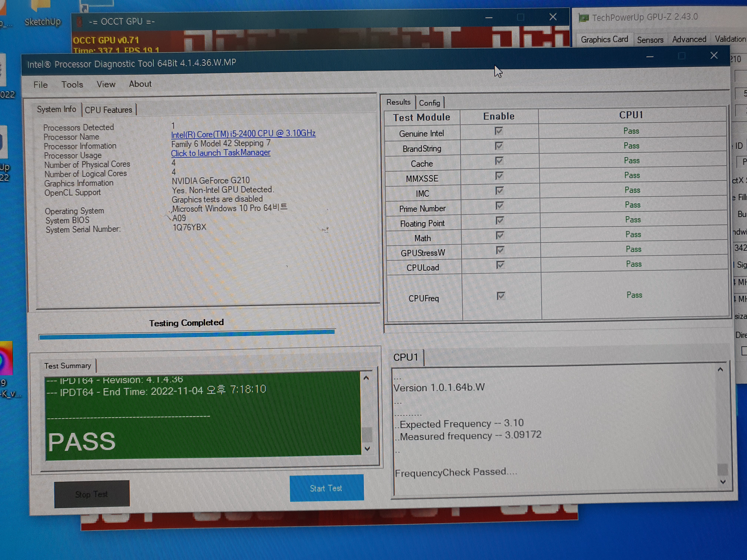747x560 pixels.
Task: Open Advanced tab in GPU-Z
Action: pyautogui.click(x=689, y=39)
